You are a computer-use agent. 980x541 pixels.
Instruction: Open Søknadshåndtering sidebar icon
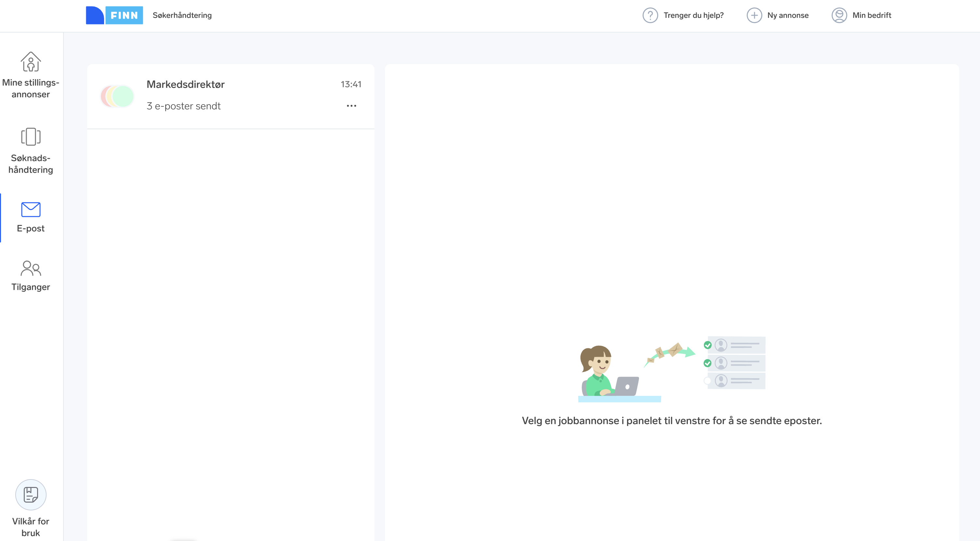point(31,137)
